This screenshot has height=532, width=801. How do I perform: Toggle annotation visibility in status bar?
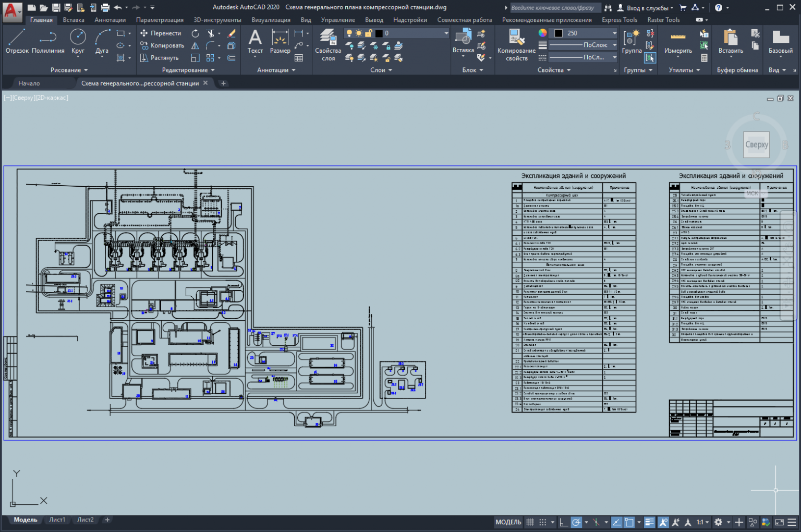click(x=663, y=522)
